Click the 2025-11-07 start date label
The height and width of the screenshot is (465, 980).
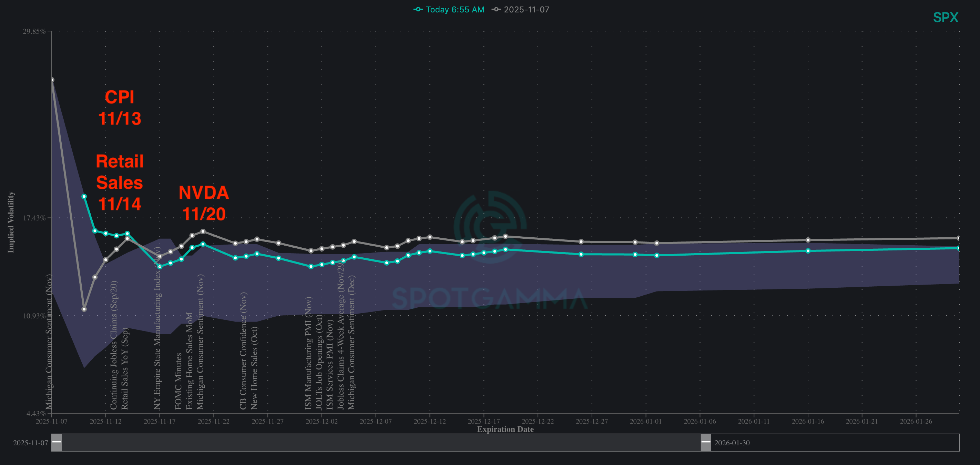tap(30, 443)
